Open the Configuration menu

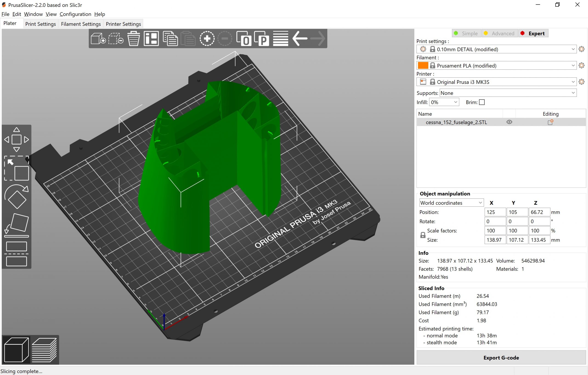(x=75, y=14)
